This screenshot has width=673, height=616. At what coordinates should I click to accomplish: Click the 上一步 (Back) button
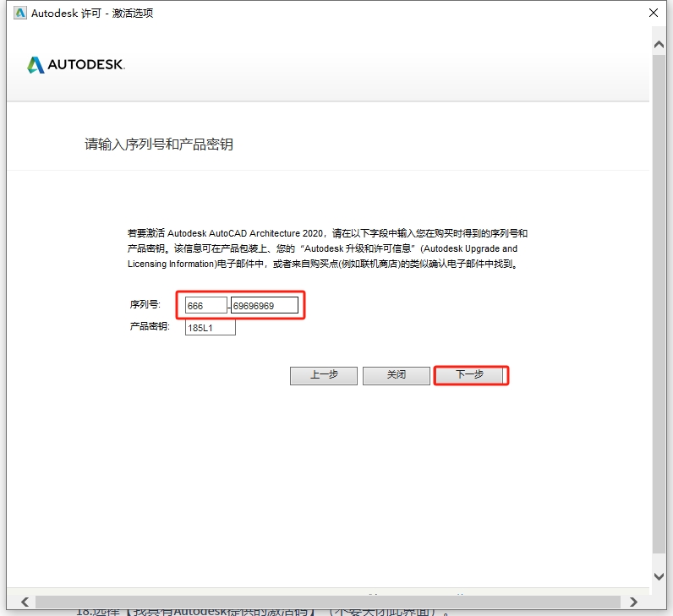(x=324, y=376)
